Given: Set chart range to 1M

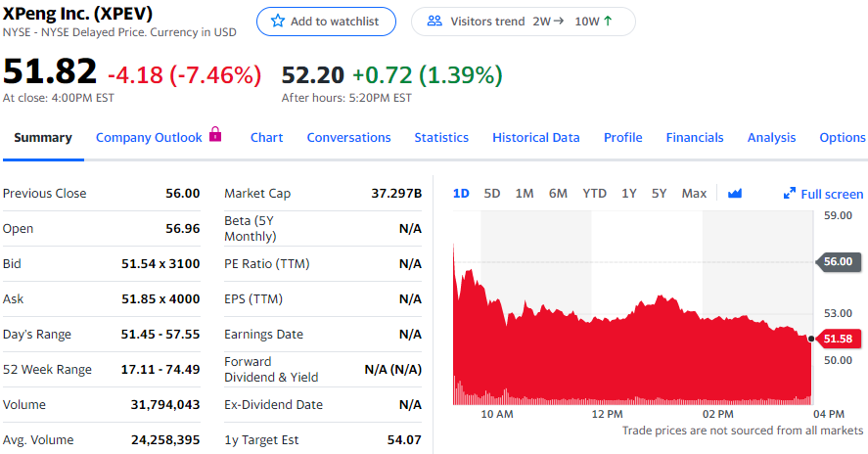Looking at the screenshot, I should point(525,194).
